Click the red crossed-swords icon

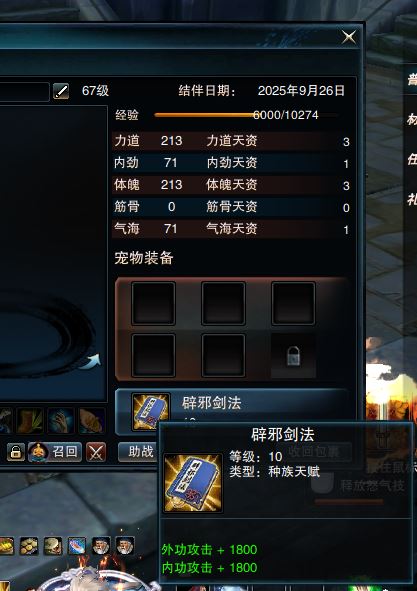[96, 452]
